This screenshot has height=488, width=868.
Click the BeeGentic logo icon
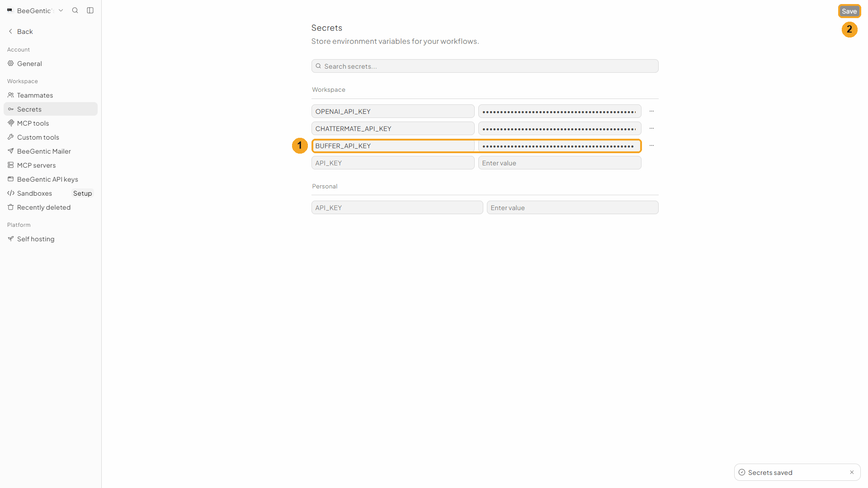pyautogui.click(x=10, y=10)
